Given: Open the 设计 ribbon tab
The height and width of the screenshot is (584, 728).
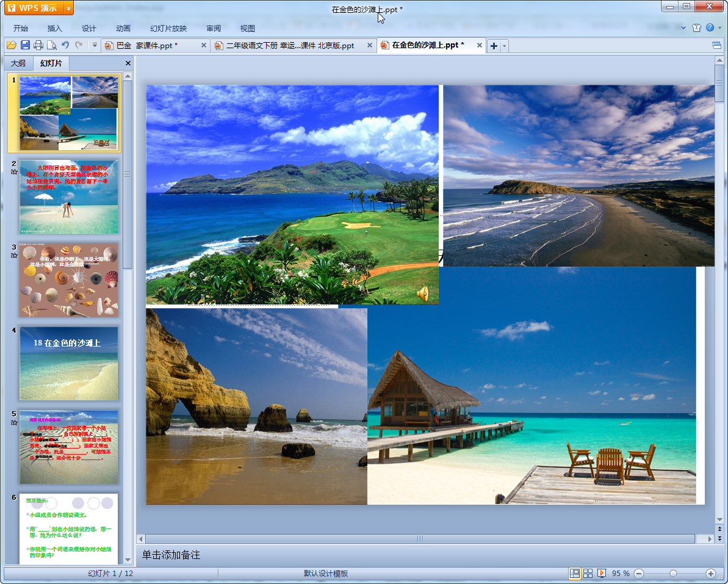Looking at the screenshot, I should point(89,28).
